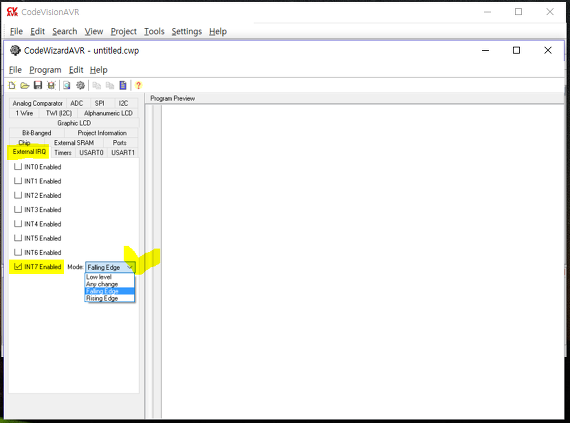Switch to the TWI (I2C) tab
The height and width of the screenshot is (423, 570).
pyautogui.click(x=59, y=113)
